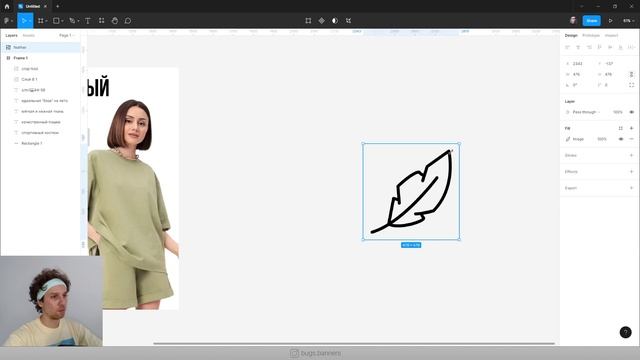This screenshot has height=360, width=640.
Task: Click the user avatar in toolbar
Action: 573,20
